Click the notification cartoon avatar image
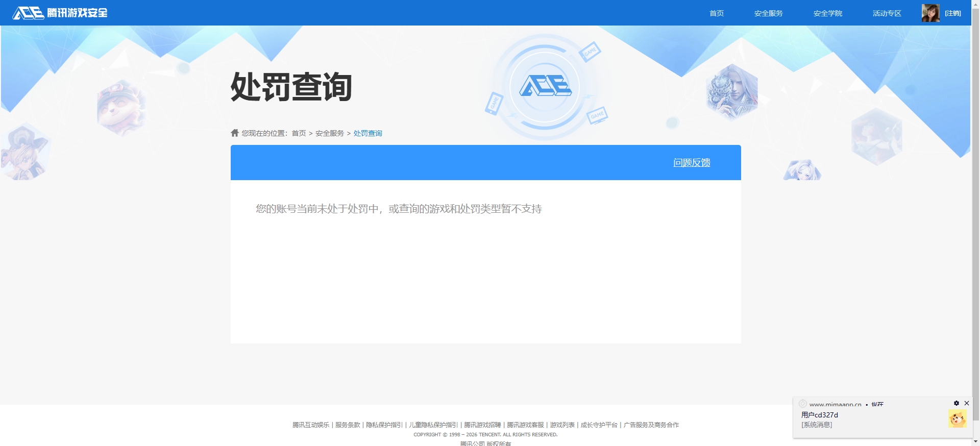 click(x=957, y=418)
